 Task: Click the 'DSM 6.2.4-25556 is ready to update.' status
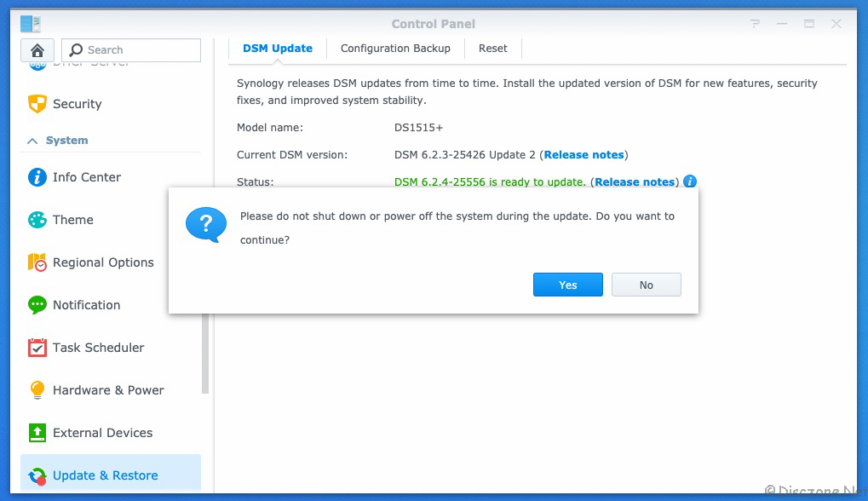point(490,182)
